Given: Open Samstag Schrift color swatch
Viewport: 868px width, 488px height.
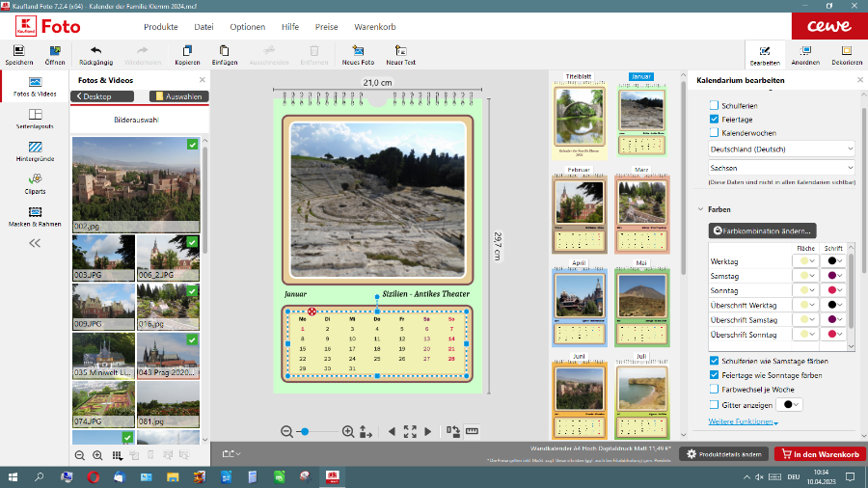Looking at the screenshot, I should click(832, 276).
